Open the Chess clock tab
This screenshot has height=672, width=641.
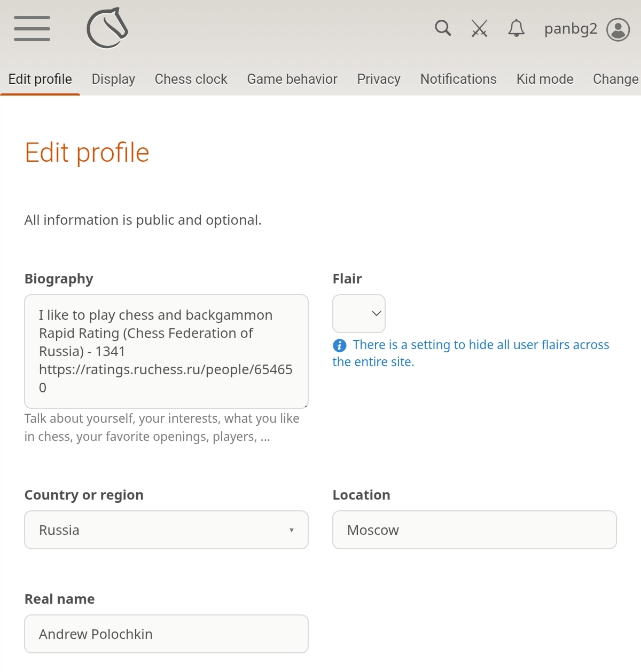click(x=191, y=79)
